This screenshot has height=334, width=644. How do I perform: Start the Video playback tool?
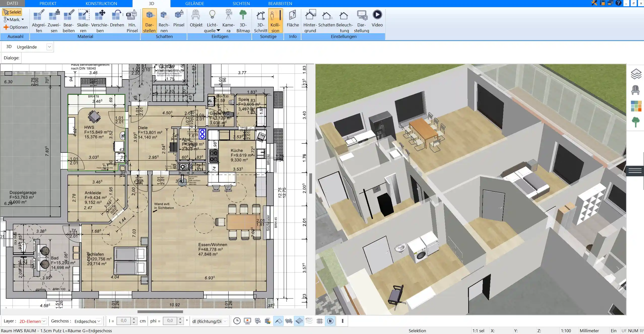[377, 18]
